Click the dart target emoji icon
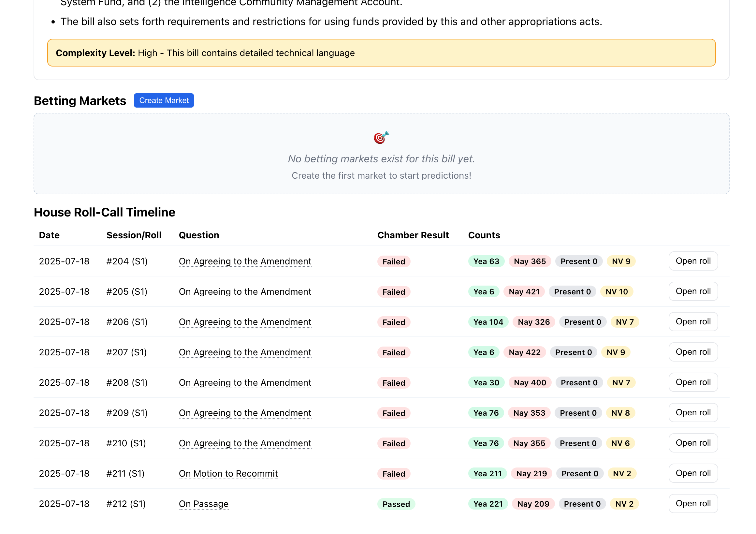Screen dimensions: 756x534 [381, 137]
